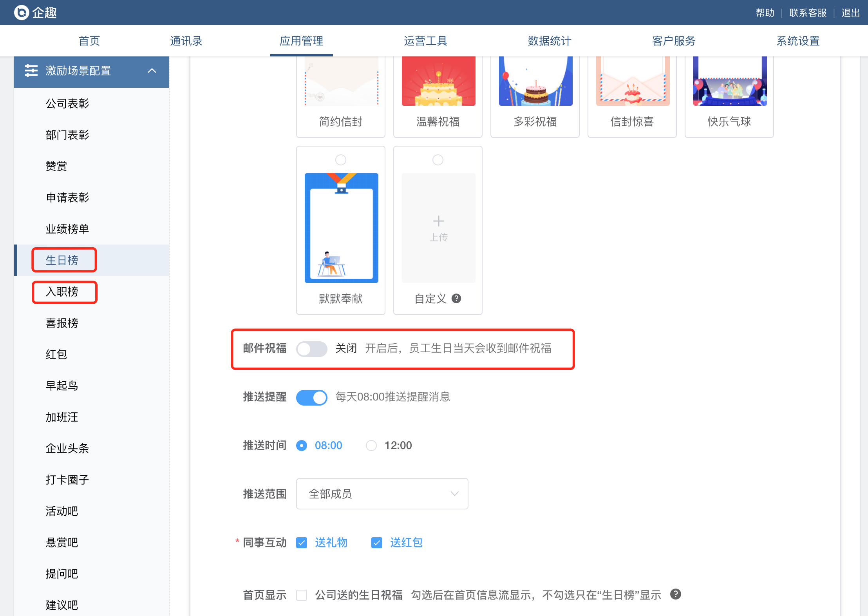This screenshot has width=868, height=616.
Task: Click the help icon beside 自定义
Action: point(456,299)
